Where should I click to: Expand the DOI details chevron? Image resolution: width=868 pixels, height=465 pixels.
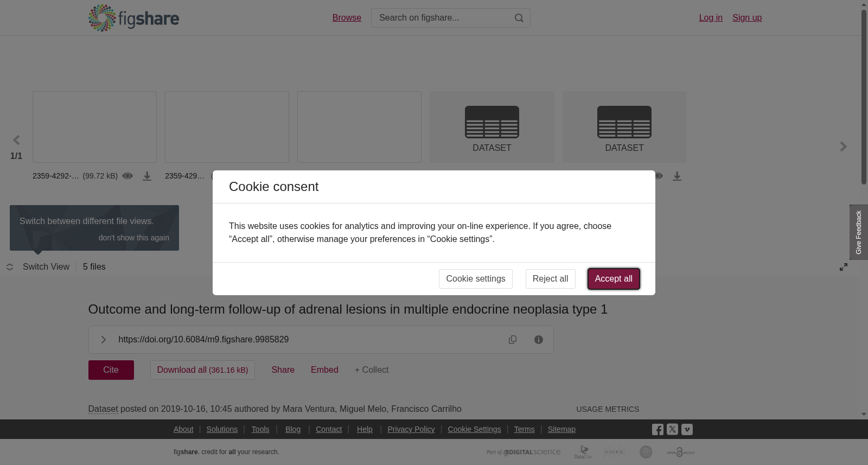(x=103, y=340)
